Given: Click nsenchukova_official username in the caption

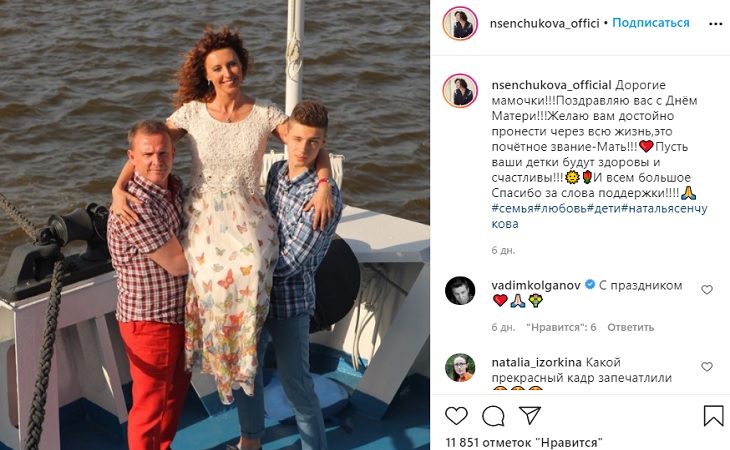Looking at the screenshot, I should [x=551, y=85].
